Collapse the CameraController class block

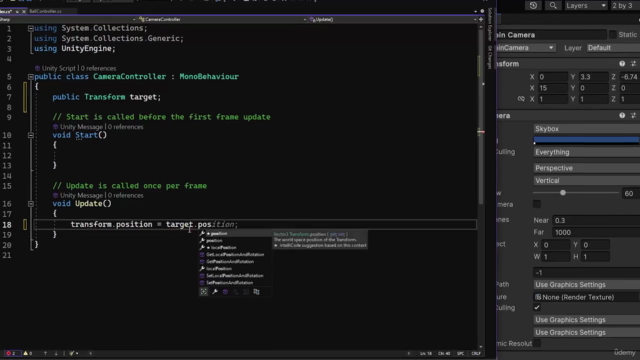[31, 77]
